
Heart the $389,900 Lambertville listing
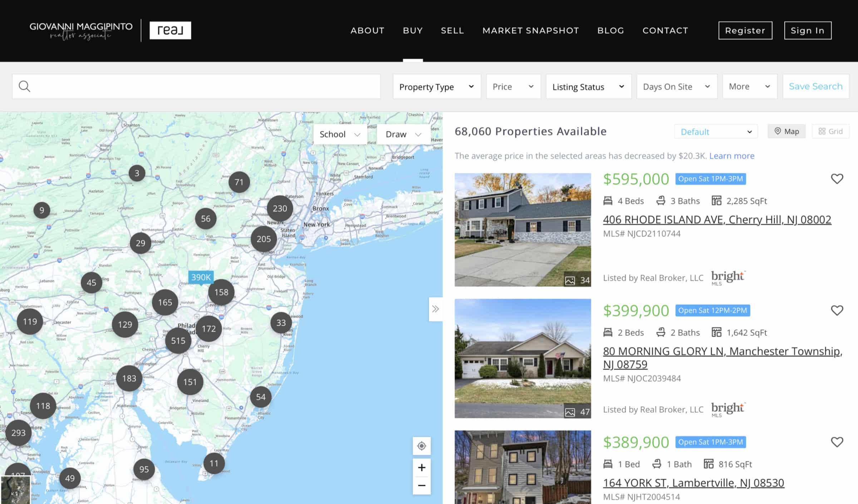coord(837,442)
